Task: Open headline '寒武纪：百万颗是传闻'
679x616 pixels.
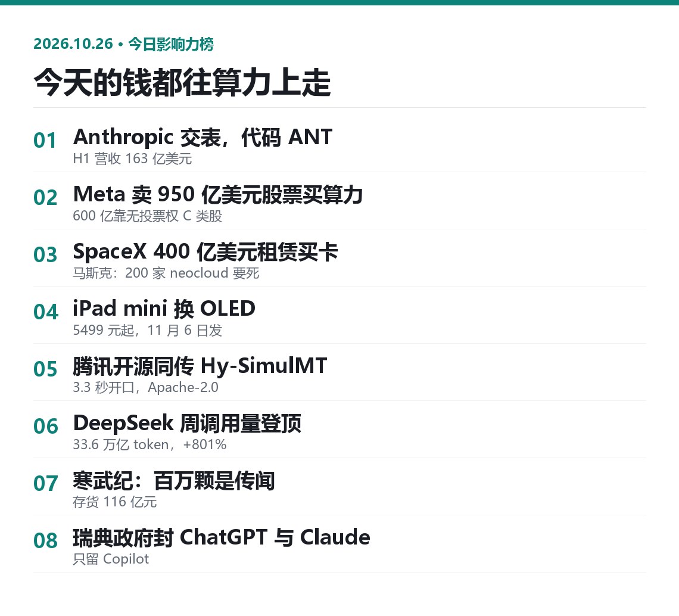Action: (x=174, y=480)
